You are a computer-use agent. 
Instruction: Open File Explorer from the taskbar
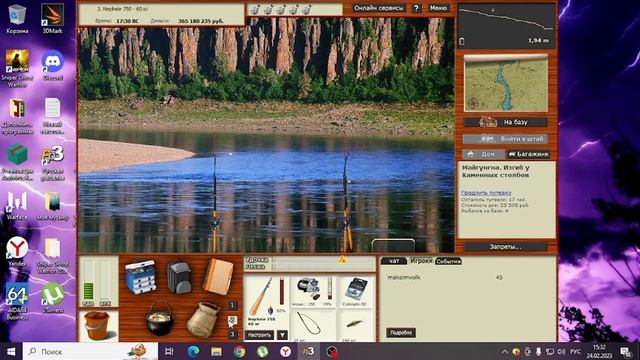(216, 351)
